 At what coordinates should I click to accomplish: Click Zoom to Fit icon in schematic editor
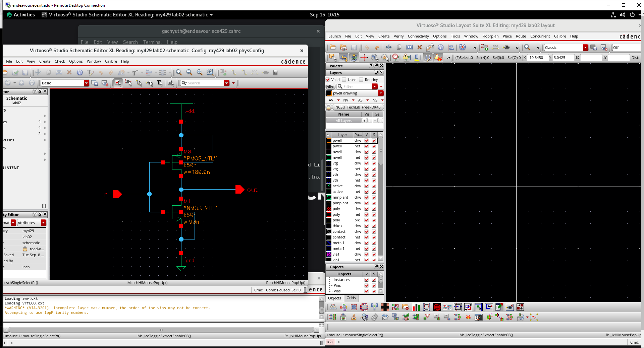[x=200, y=72]
